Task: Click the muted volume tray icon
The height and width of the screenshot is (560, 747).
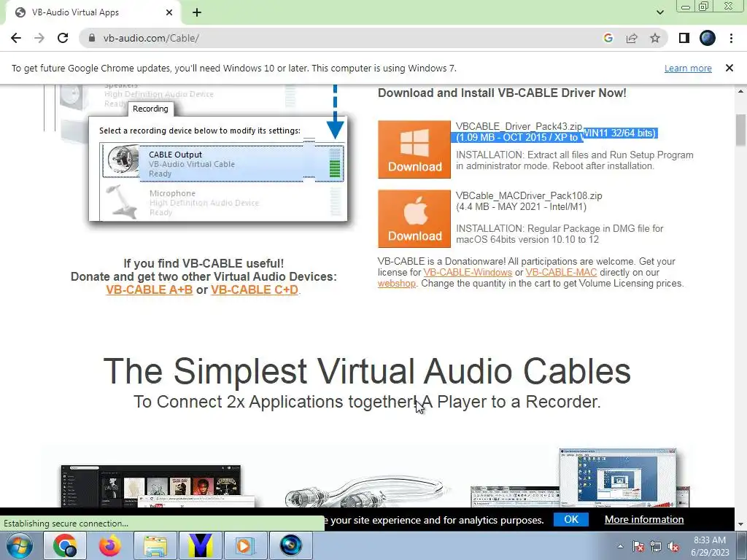Action: click(x=673, y=546)
